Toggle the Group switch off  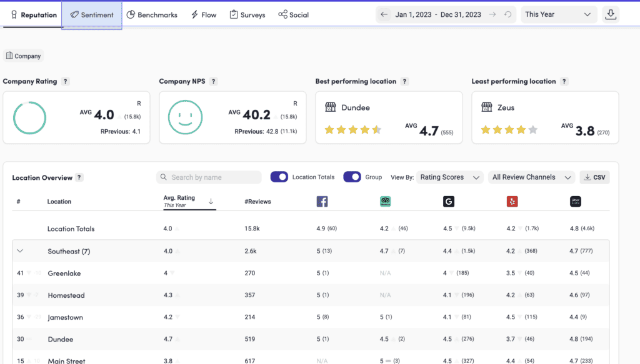(x=352, y=177)
